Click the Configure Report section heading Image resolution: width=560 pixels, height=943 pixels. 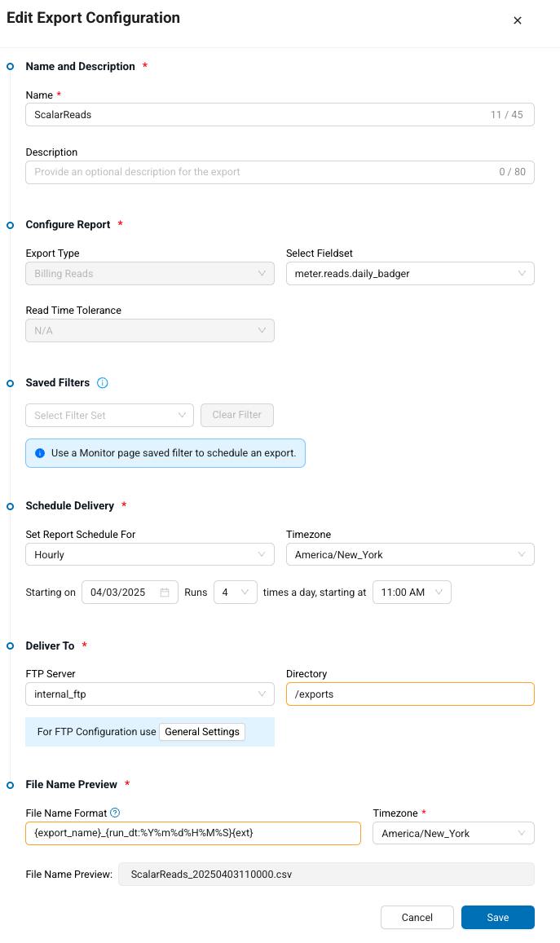[x=68, y=225]
